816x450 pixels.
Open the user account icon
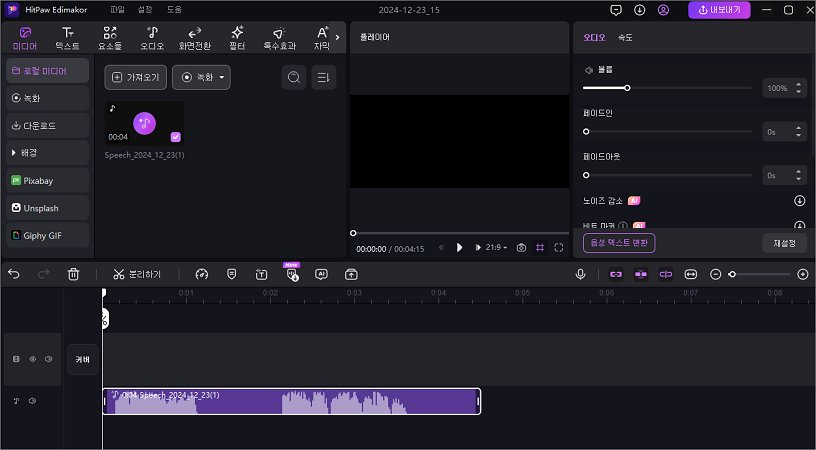tap(663, 10)
